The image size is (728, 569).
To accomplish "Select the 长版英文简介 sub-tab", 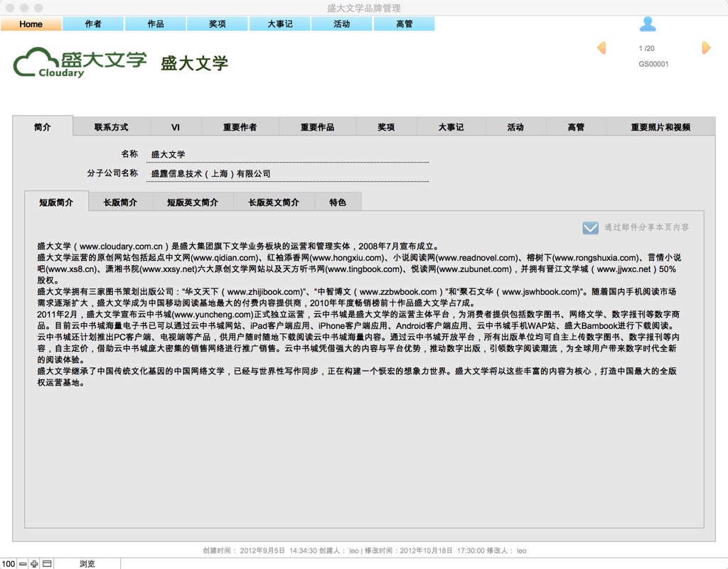I will [274, 202].
